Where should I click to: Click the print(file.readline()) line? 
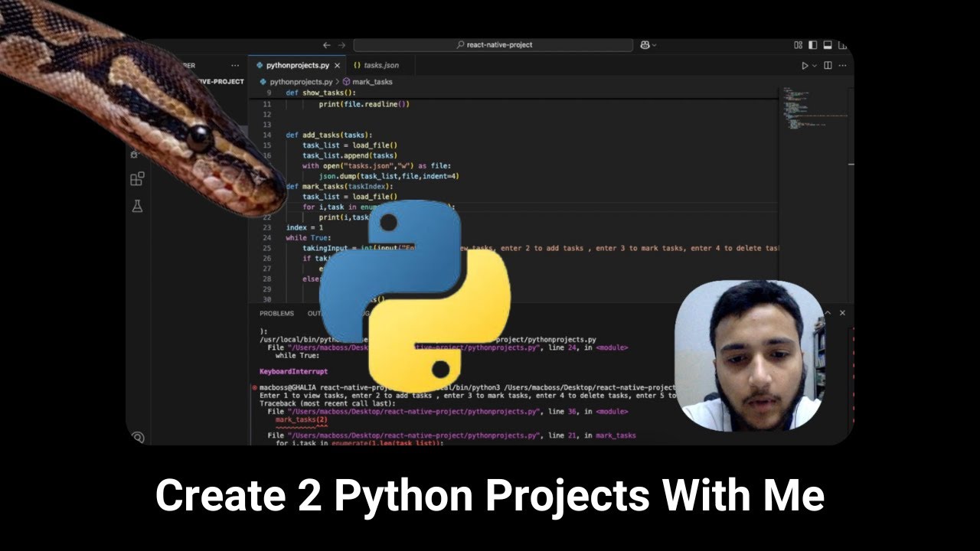tap(364, 104)
